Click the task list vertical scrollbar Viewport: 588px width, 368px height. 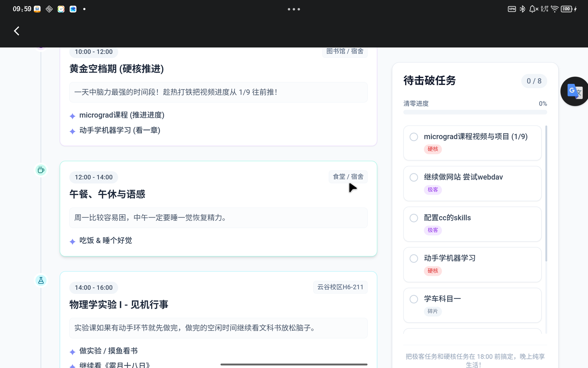546,194
